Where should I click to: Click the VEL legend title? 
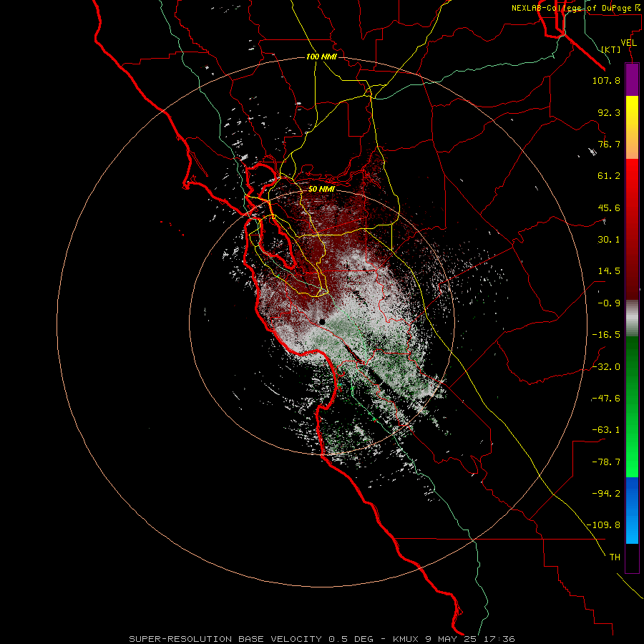click(628, 43)
